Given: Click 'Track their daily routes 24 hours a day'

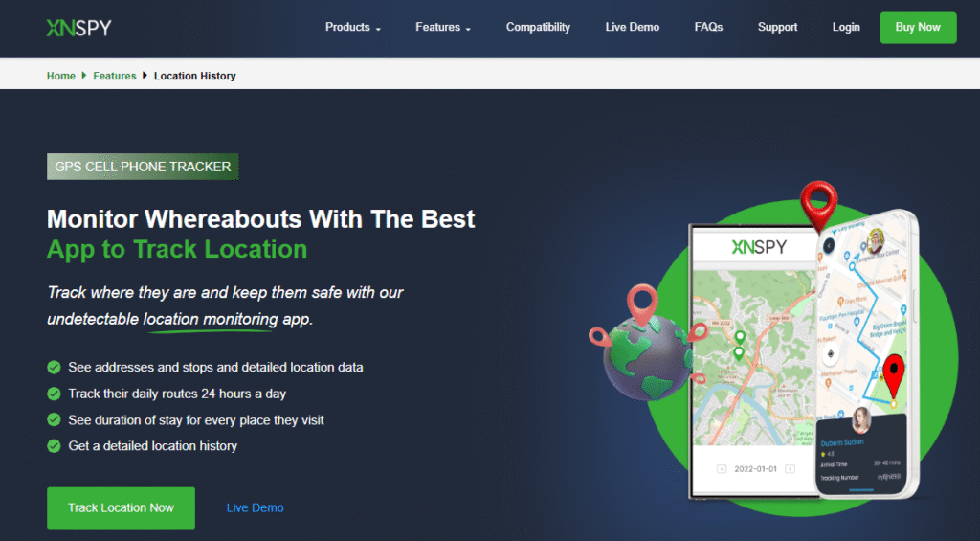Looking at the screenshot, I should tap(177, 394).
